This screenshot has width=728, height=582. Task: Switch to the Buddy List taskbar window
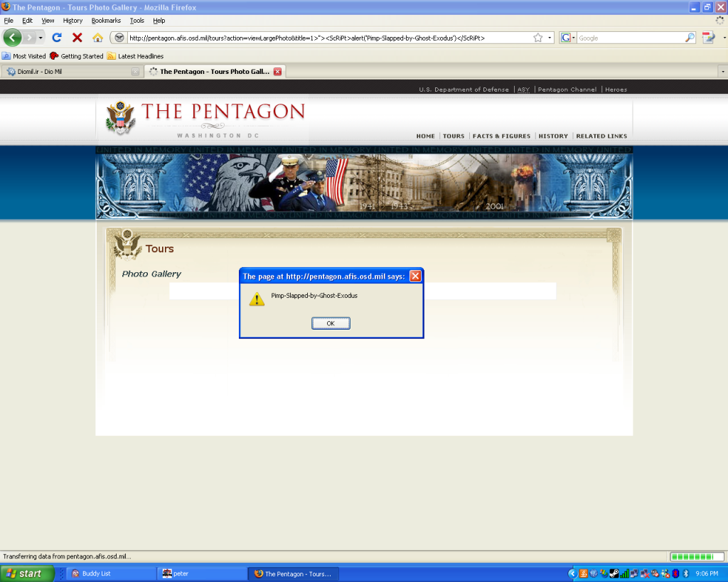109,573
